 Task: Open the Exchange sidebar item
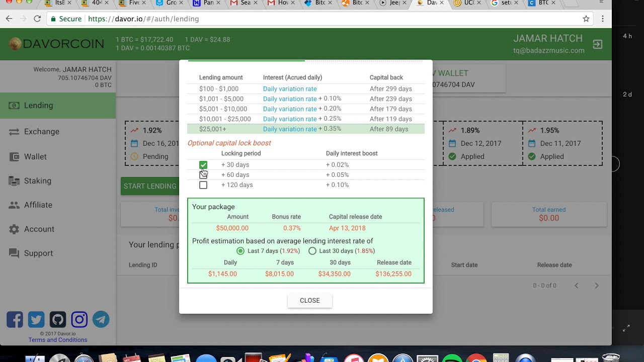58,132
